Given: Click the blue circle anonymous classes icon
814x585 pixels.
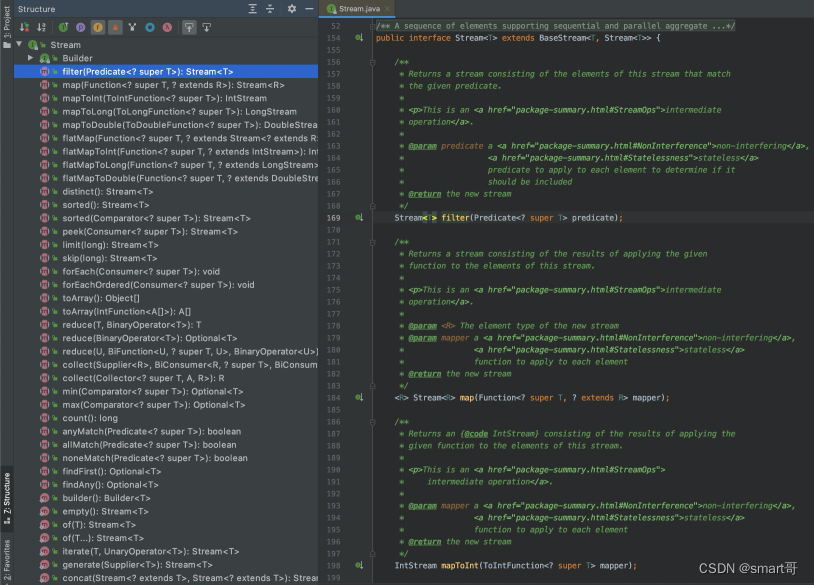Looking at the screenshot, I should click(150, 28).
